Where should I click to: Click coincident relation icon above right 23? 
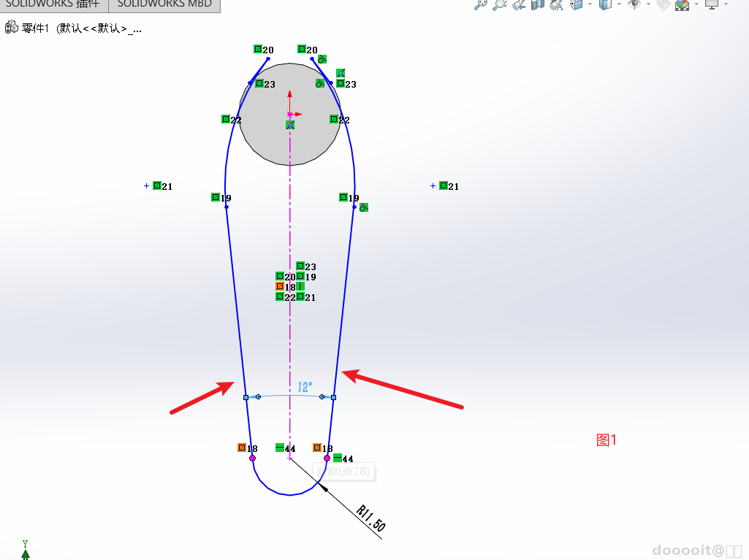tap(341, 73)
